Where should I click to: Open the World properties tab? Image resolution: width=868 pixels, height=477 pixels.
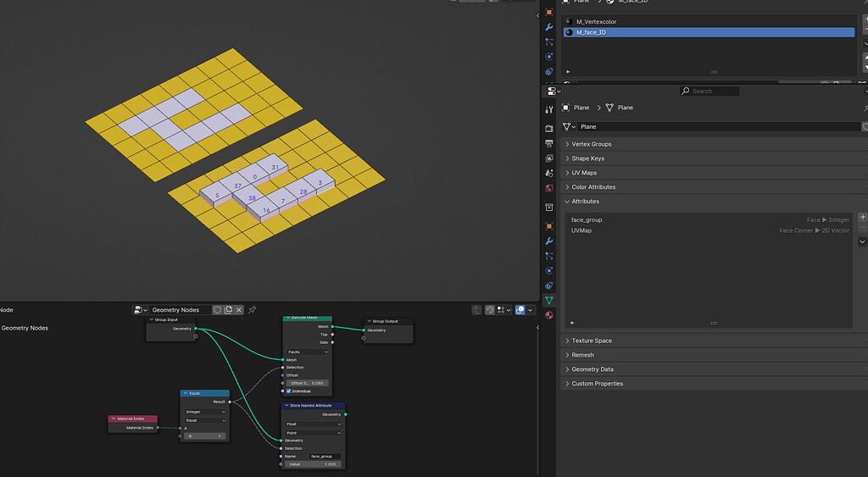[x=549, y=188]
